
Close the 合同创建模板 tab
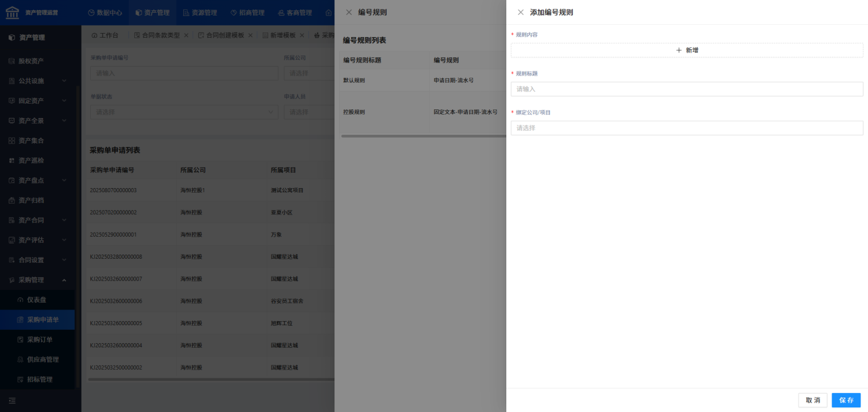click(251, 35)
